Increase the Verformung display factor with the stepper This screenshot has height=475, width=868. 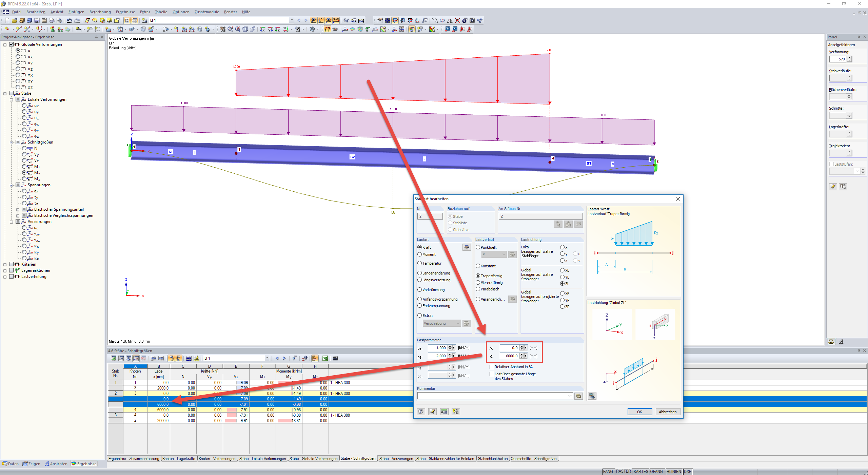click(849, 57)
